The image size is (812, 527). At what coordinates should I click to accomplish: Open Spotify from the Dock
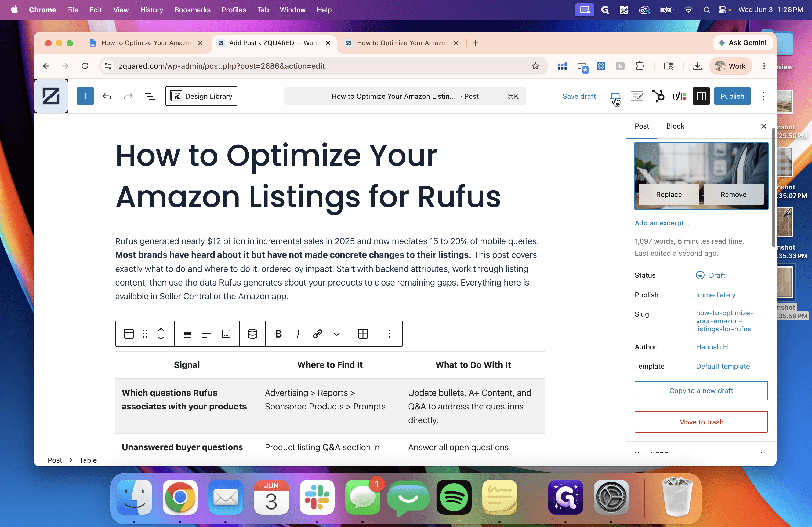tap(454, 497)
